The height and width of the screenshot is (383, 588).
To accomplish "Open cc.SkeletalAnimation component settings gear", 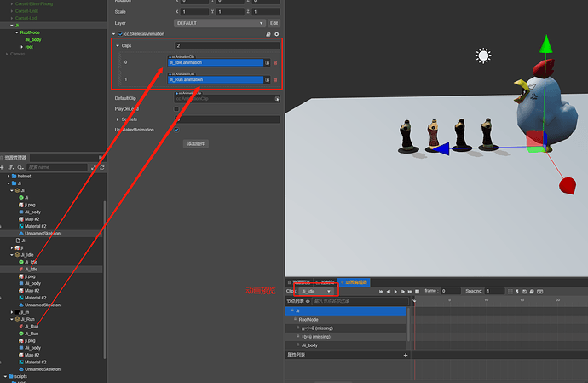I will point(277,34).
